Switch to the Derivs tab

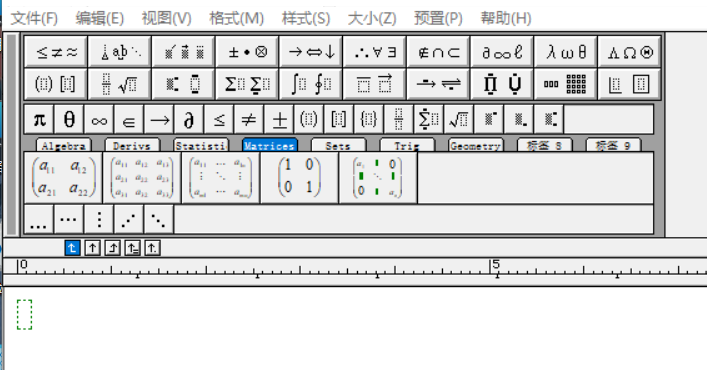pos(132,145)
